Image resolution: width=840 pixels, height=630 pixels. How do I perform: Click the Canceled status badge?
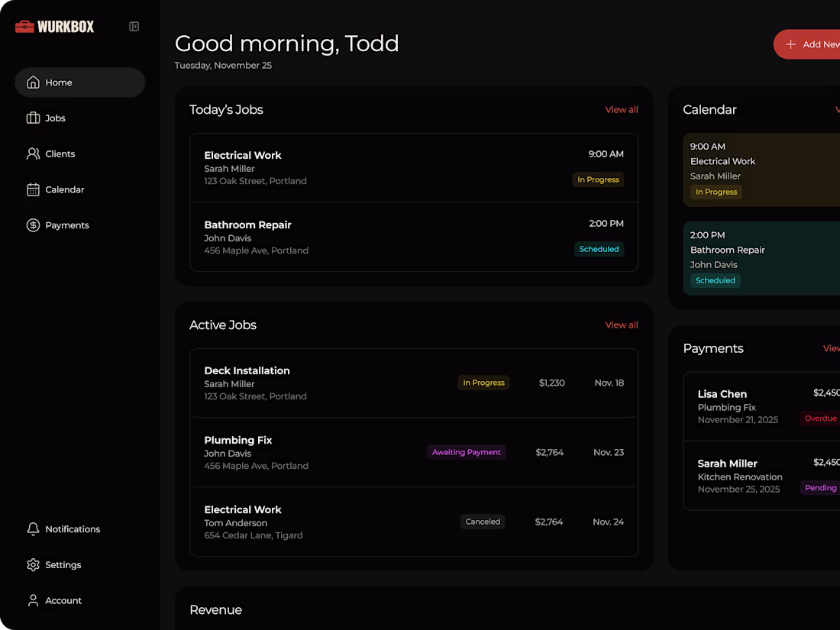[483, 522]
